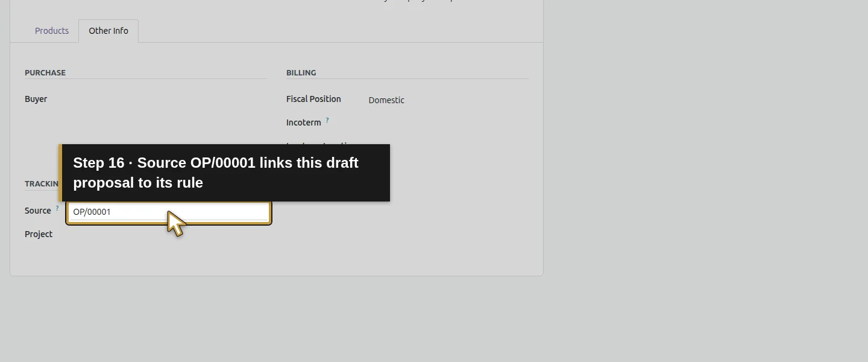Select the Other Info tab
868x362 pixels.
(x=108, y=31)
